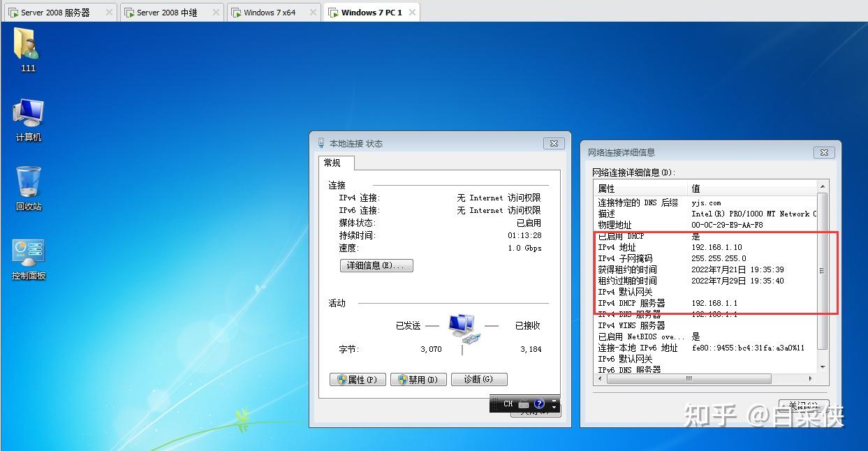Open 控制面板 from the desktop
The image size is (868, 451).
[x=27, y=251]
